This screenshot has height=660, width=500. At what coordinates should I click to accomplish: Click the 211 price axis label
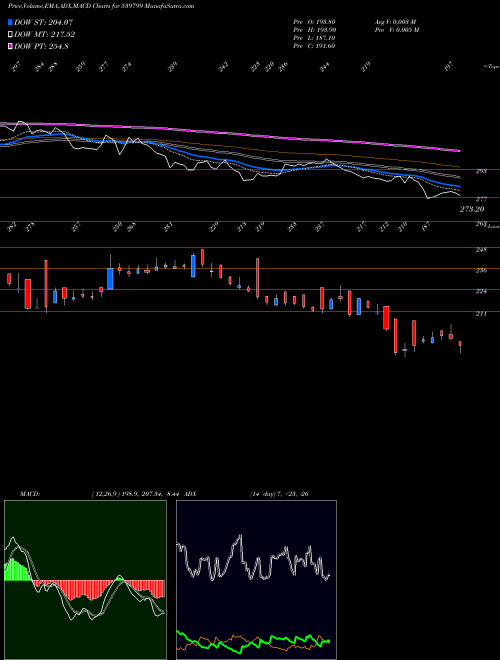click(482, 314)
